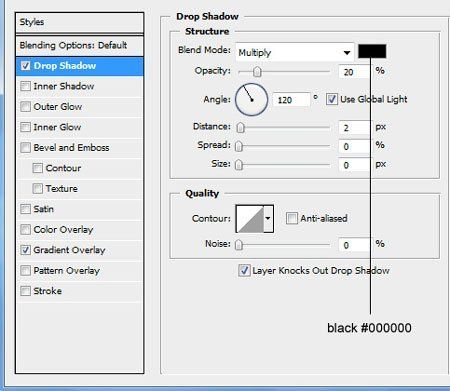This screenshot has height=391, width=450.
Task: Select the Inner Shadow style label
Action: [64, 86]
